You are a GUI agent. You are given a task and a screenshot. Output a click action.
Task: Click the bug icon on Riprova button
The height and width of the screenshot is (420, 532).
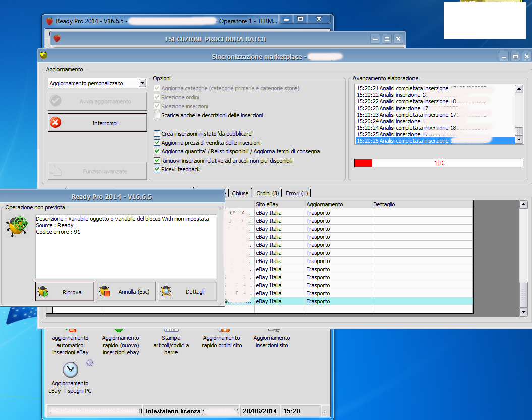pos(44,291)
